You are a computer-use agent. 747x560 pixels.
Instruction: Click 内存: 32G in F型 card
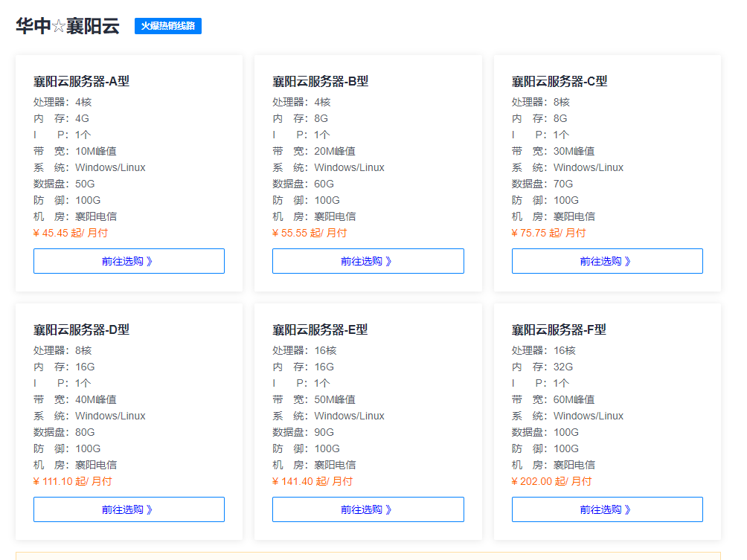click(x=542, y=367)
